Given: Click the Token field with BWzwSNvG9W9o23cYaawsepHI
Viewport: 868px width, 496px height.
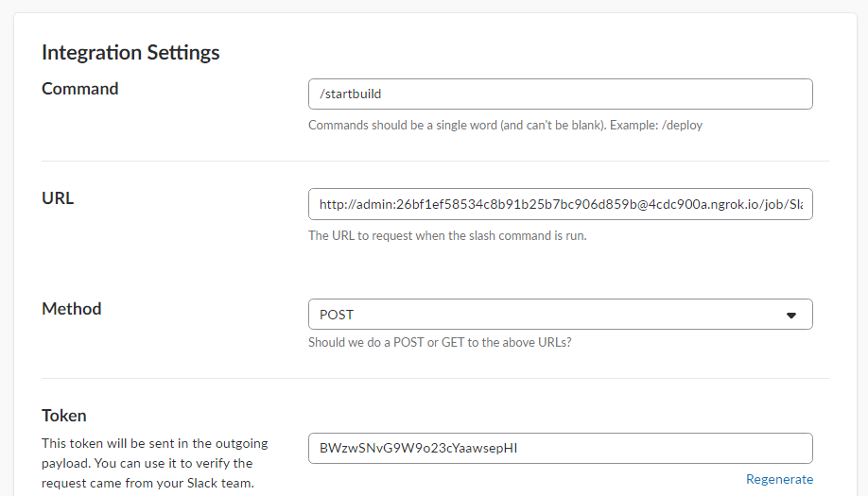Looking at the screenshot, I should [x=560, y=448].
